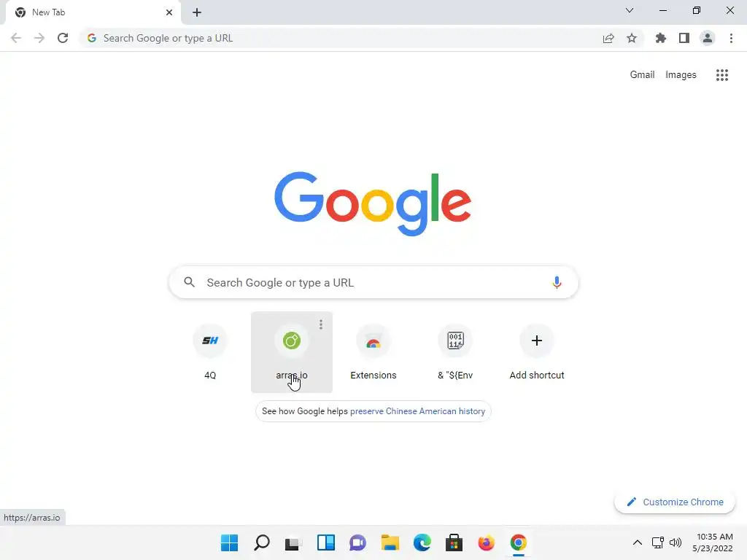
Task: Launch Microsoft Edge from taskbar
Action: (x=422, y=542)
